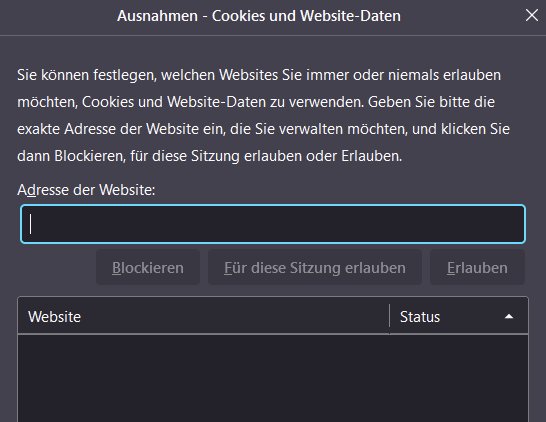Click the description line starting dann Blockieren
This screenshot has width=546, height=422.
(x=210, y=156)
